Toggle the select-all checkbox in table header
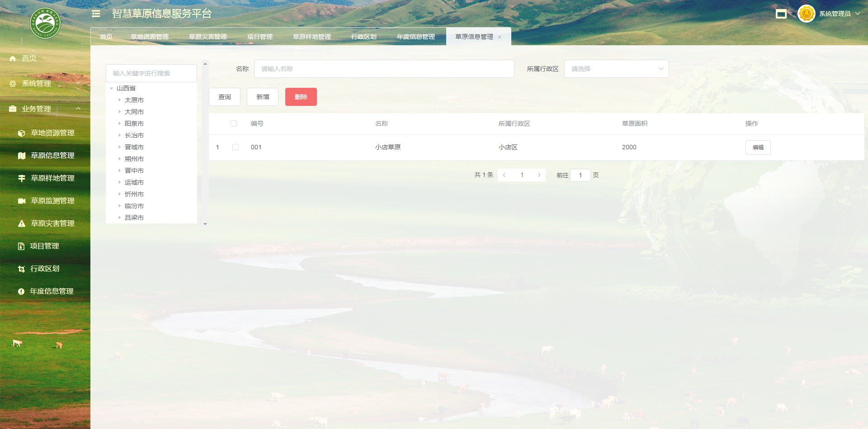Viewport: 868px width, 429px height. [234, 124]
